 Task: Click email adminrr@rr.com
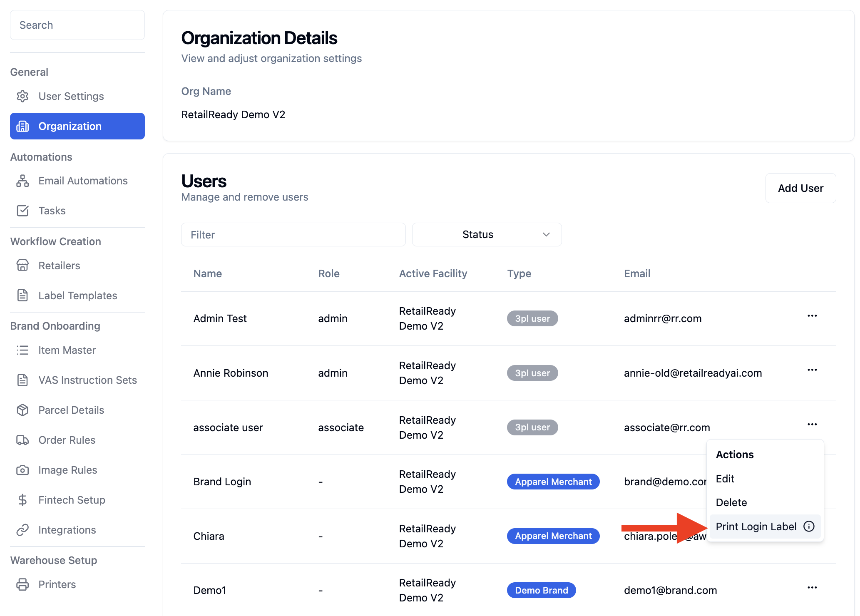pyautogui.click(x=663, y=318)
